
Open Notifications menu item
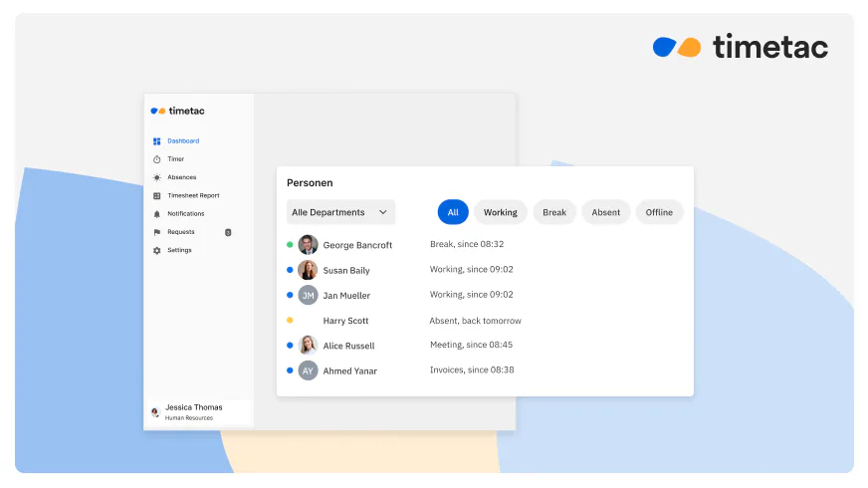(185, 214)
